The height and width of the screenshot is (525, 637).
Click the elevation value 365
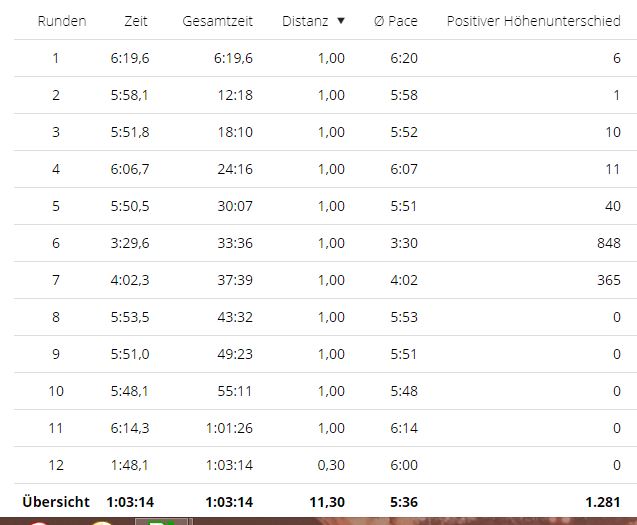pos(608,280)
